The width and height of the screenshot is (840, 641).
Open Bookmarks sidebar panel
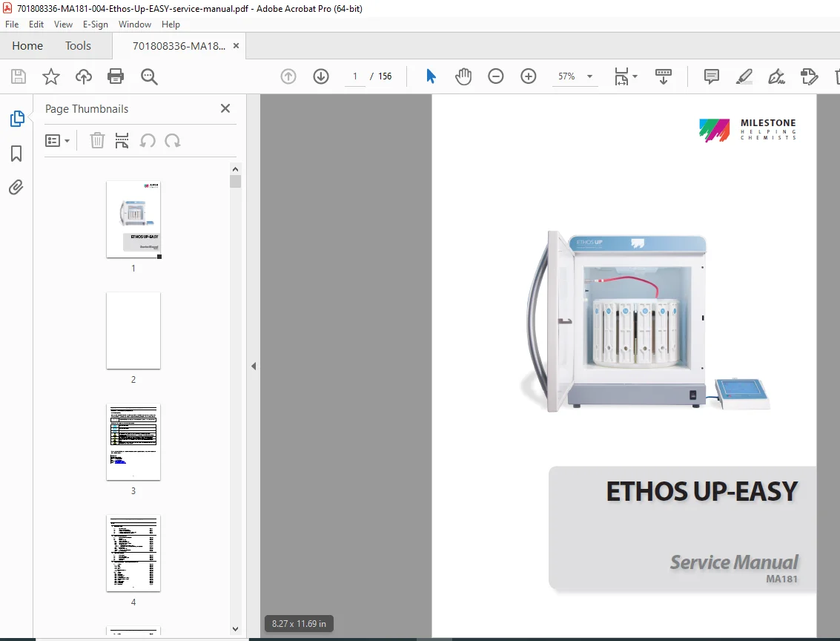click(x=16, y=154)
